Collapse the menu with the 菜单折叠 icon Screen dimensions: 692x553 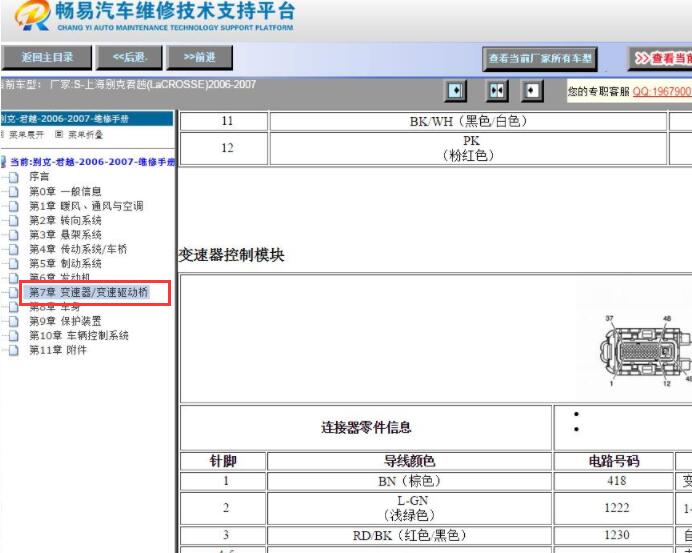59,134
